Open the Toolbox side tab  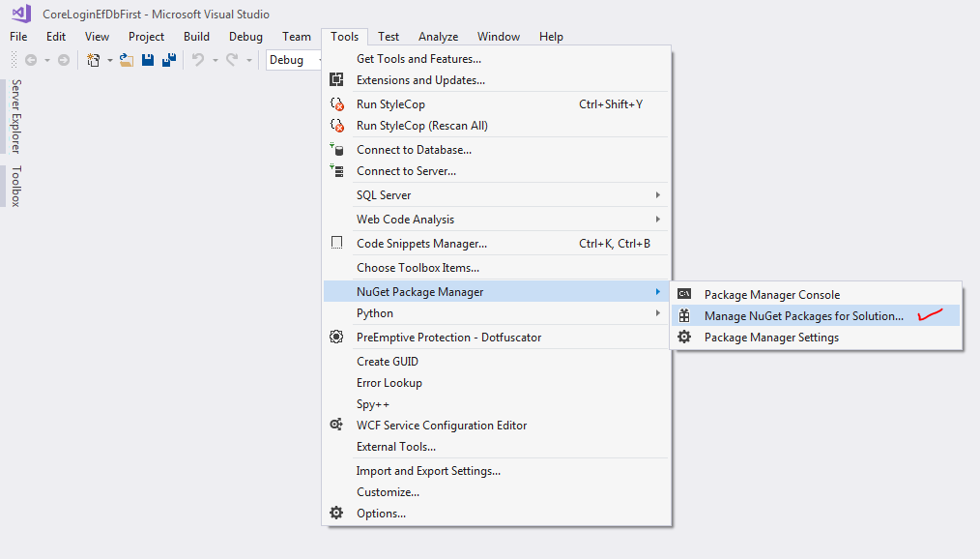[x=15, y=186]
